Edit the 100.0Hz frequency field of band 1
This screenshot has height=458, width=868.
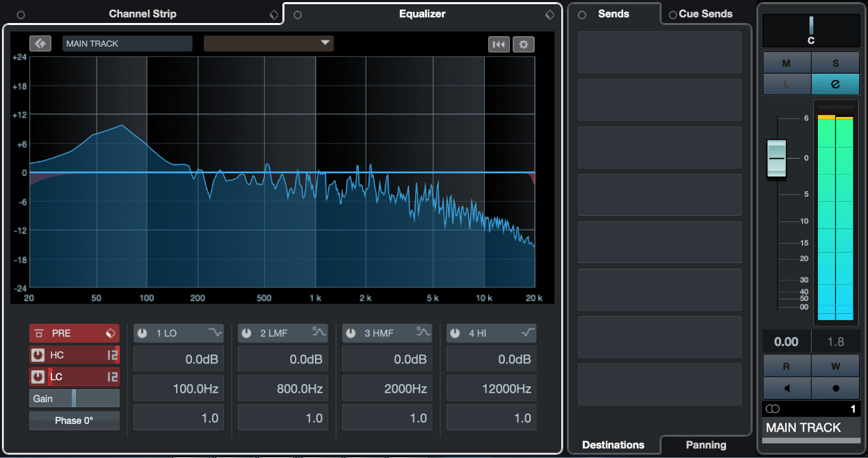pyautogui.click(x=178, y=388)
